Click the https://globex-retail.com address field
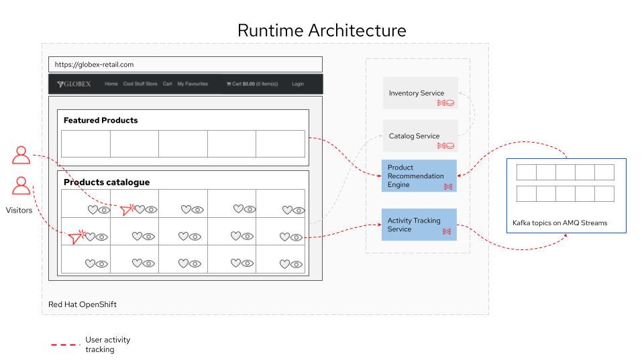Viewport: 644px width, 362px height. point(185,64)
